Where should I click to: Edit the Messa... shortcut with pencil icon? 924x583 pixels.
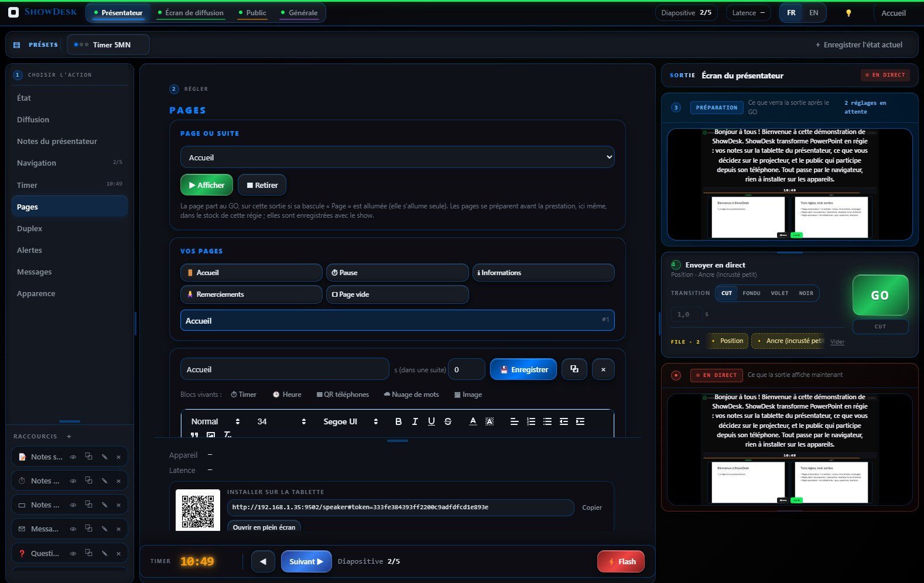tap(104, 529)
